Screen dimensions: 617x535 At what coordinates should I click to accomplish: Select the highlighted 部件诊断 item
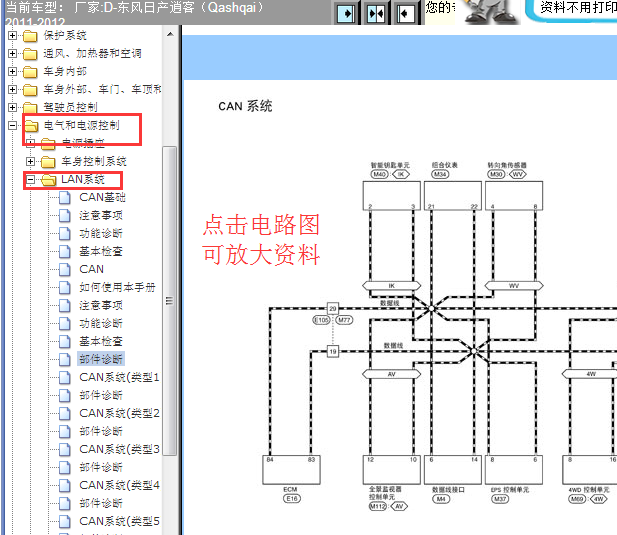pyautogui.click(x=101, y=359)
